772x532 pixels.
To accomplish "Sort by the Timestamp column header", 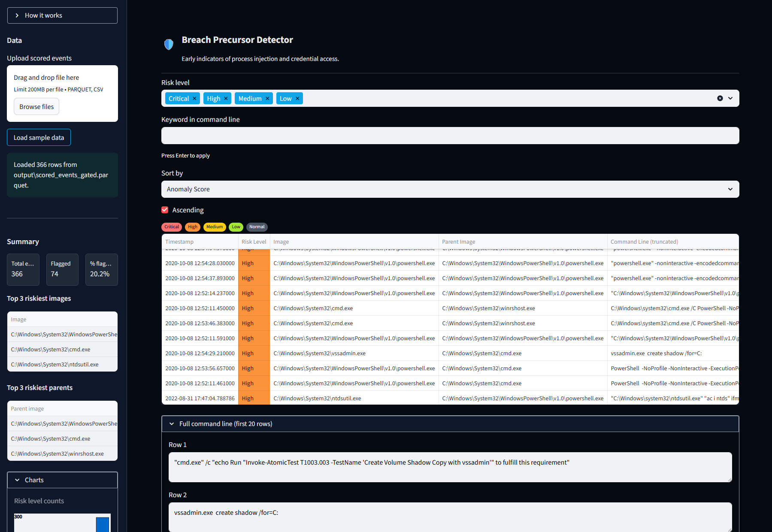I will coord(200,242).
